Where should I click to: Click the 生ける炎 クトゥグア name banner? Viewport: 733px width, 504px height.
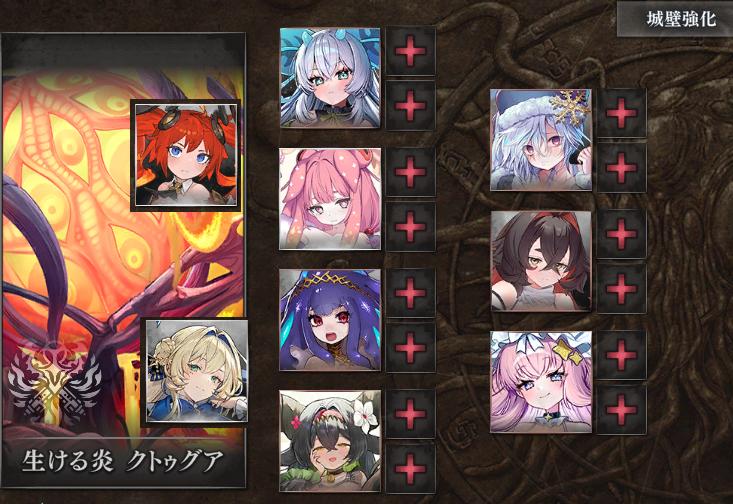pos(123,462)
